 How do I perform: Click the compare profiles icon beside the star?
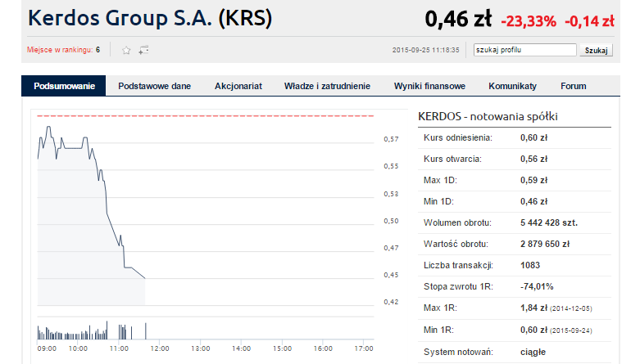[x=143, y=50]
